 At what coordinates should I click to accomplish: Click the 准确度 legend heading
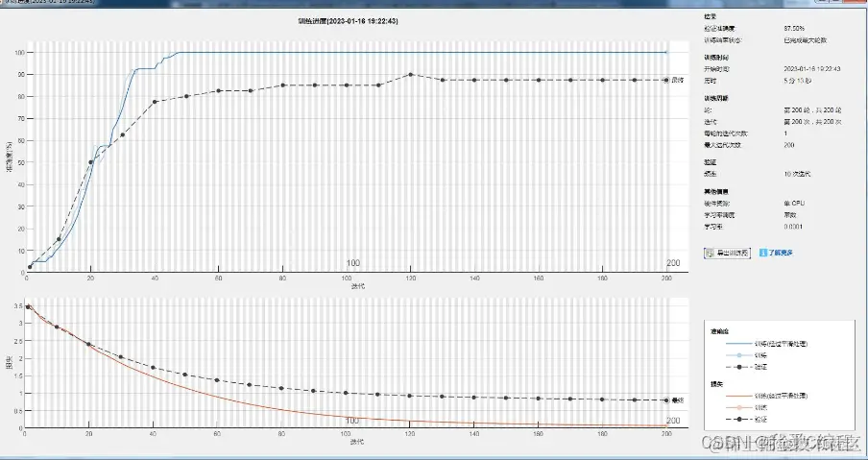[719, 331]
